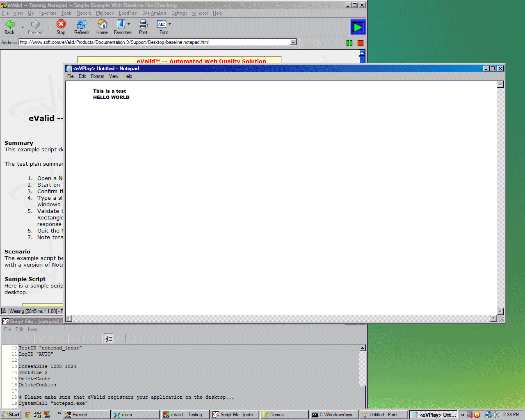Open Notepad's Edit menu
This screenshot has height=420, width=525.
[x=82, y=76]
